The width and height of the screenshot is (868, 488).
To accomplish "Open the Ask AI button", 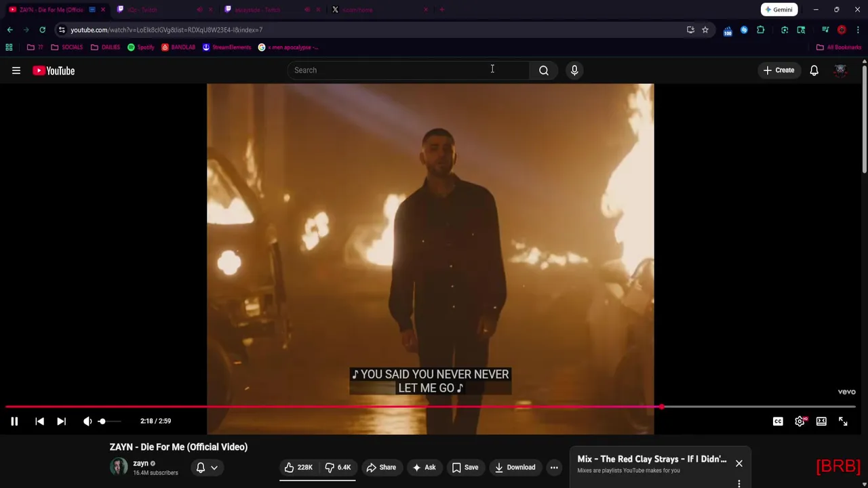I will coord(424,467).
